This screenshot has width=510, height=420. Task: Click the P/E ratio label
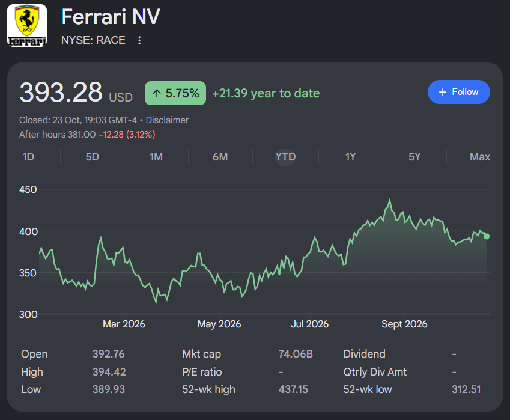[202, 372]
